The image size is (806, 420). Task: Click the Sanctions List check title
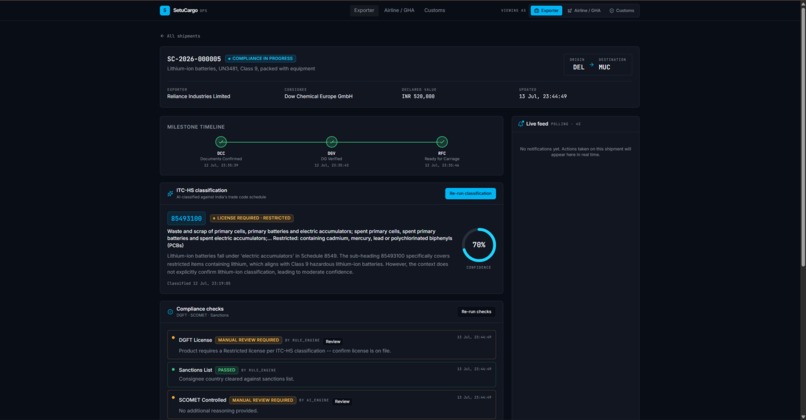(195, 370)
